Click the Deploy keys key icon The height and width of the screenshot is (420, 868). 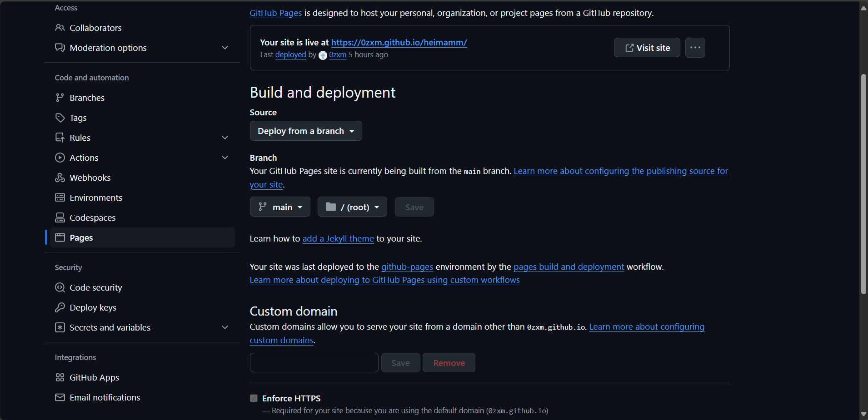pyautogui.click(x=60, y=307)
